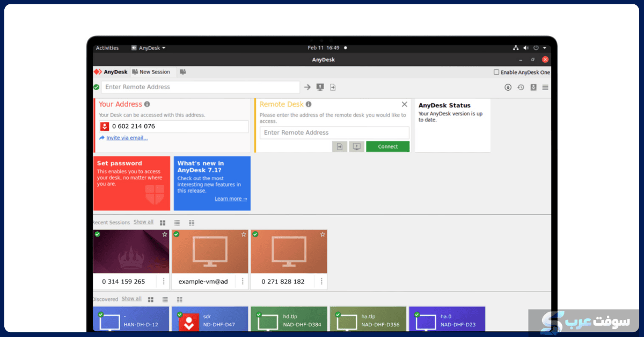Click the green Connect button

387,146
